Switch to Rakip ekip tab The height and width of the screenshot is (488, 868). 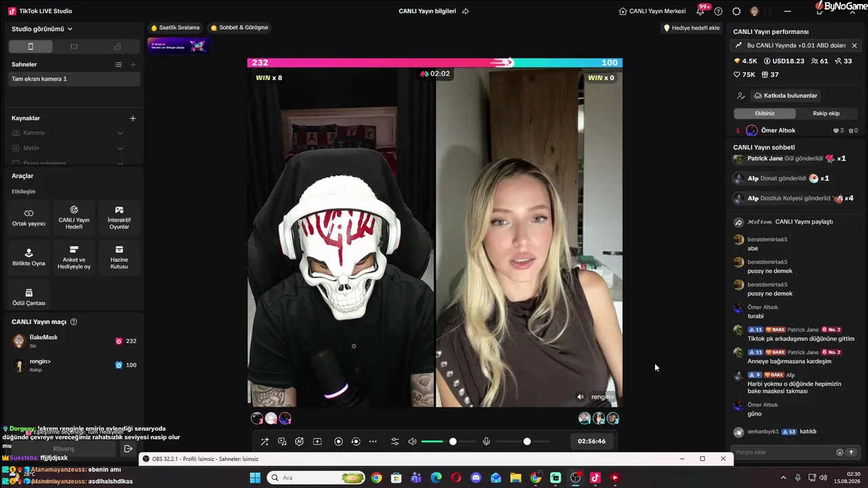(x=826, y=113)
